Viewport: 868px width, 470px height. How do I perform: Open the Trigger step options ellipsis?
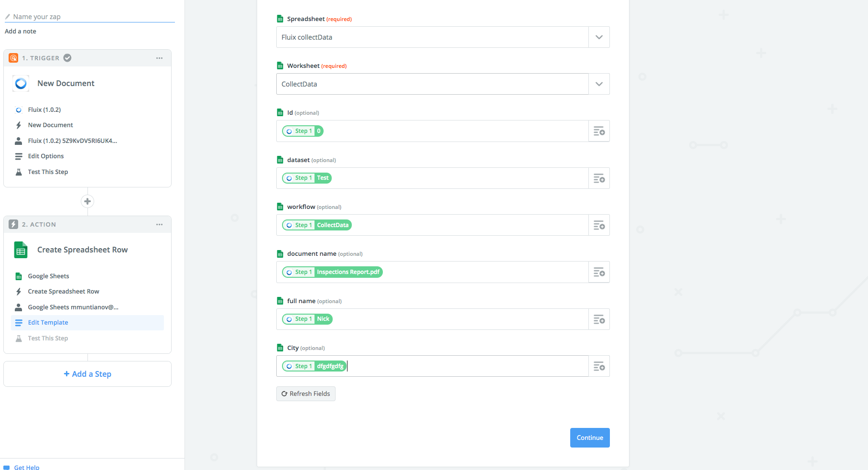click(159, 58)
